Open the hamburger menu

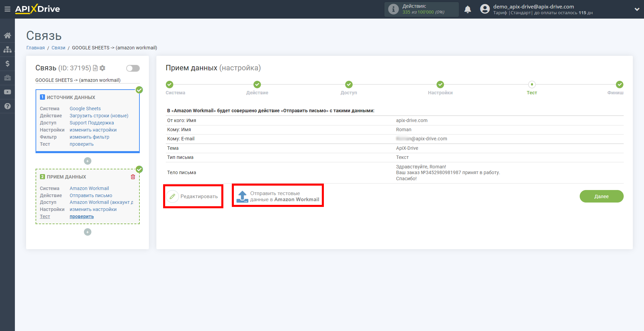[x=7, y=9]
